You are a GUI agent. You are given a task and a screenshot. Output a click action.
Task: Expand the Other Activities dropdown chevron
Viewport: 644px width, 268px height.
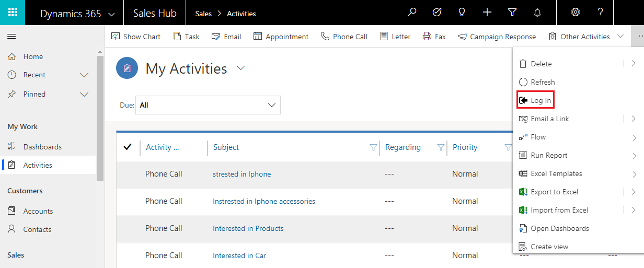coord(620,36)
